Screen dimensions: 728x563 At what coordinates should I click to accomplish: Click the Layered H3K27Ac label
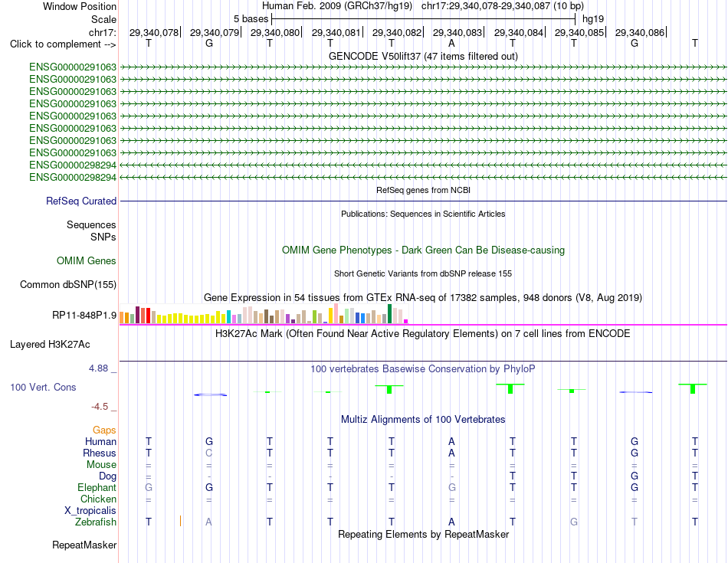(x=50, y=345)
